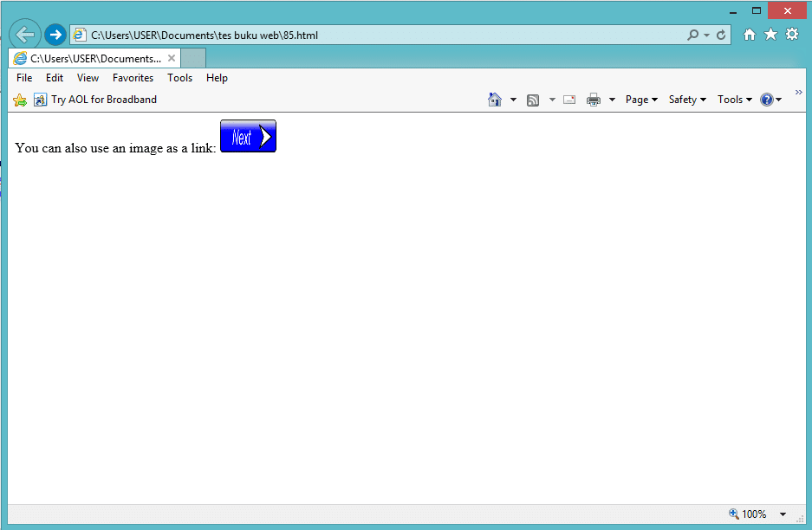The image size is (812, 530).
Task: Click the Home button icon
Action: tap(494, 100)
